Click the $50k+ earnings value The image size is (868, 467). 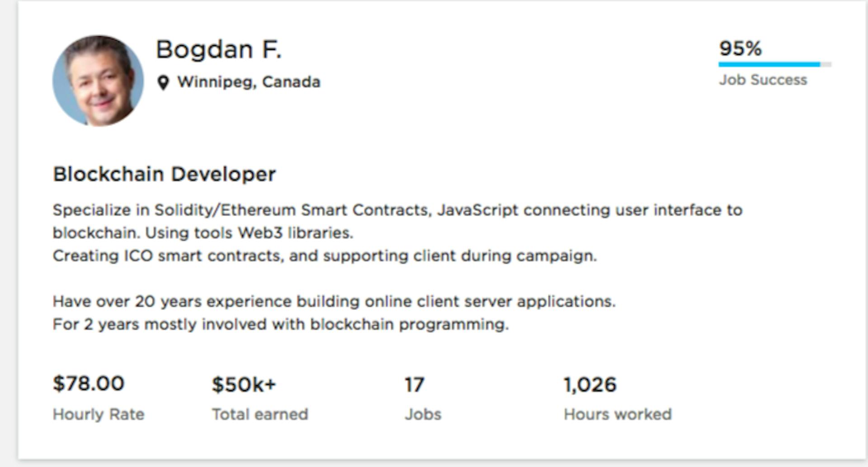[244, 385]
